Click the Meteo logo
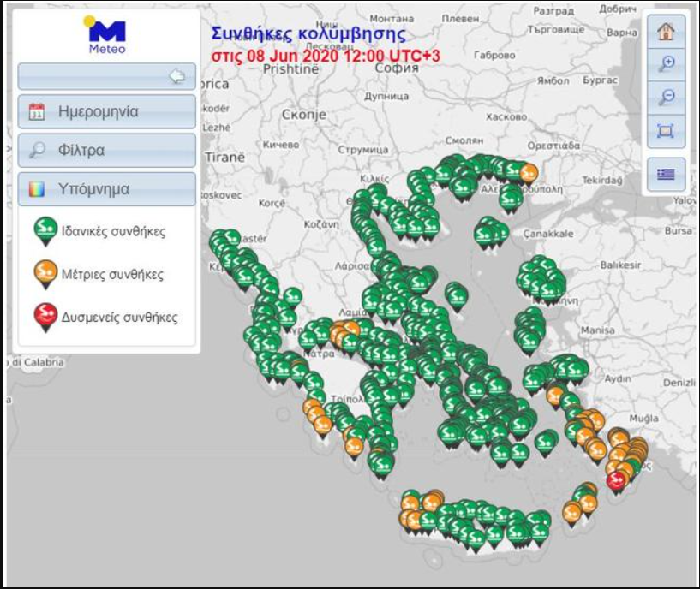Viewport: 700px width, 589px height. pos(107,37)
